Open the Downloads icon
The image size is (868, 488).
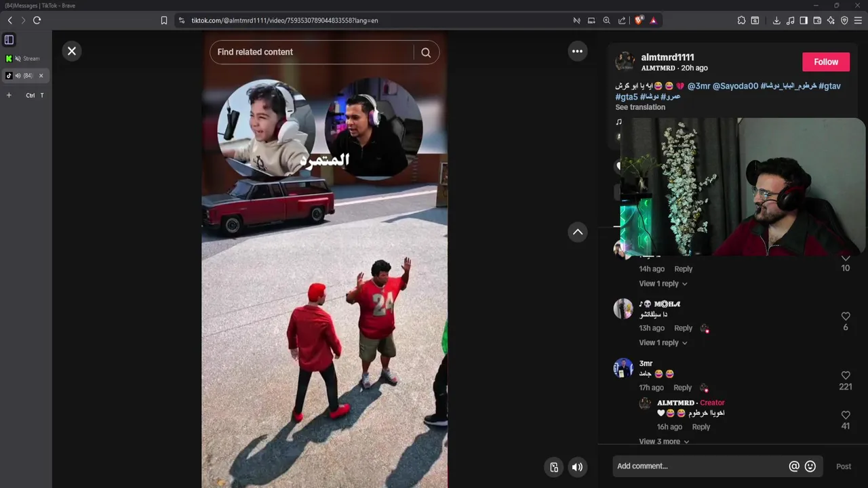click(x=776, y=20)
